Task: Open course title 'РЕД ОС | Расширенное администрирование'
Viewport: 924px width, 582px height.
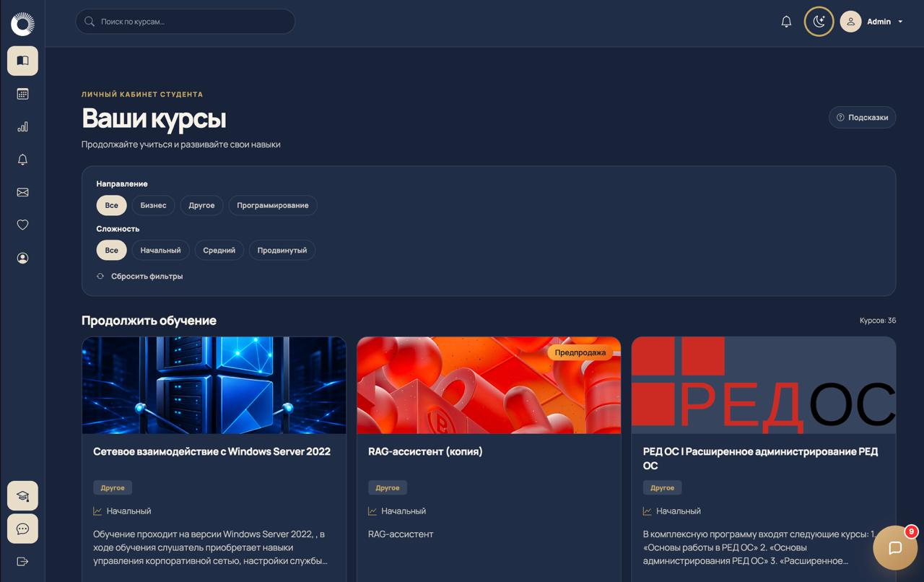Action: coord(760,459)
